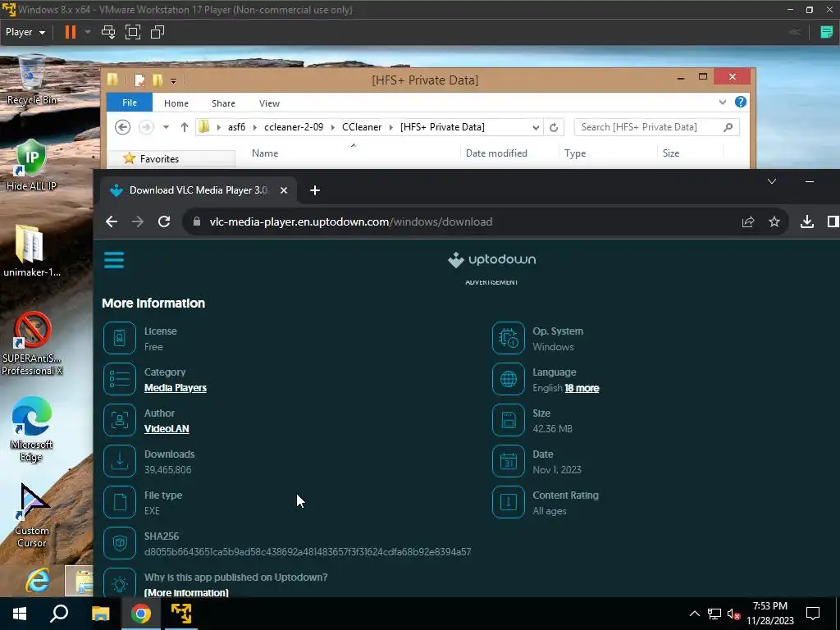Image resolution: width=840 pixels, height=630 pixels.
Task: Click the 39,465,806 downloads value
Action: (x=167, y=470)
